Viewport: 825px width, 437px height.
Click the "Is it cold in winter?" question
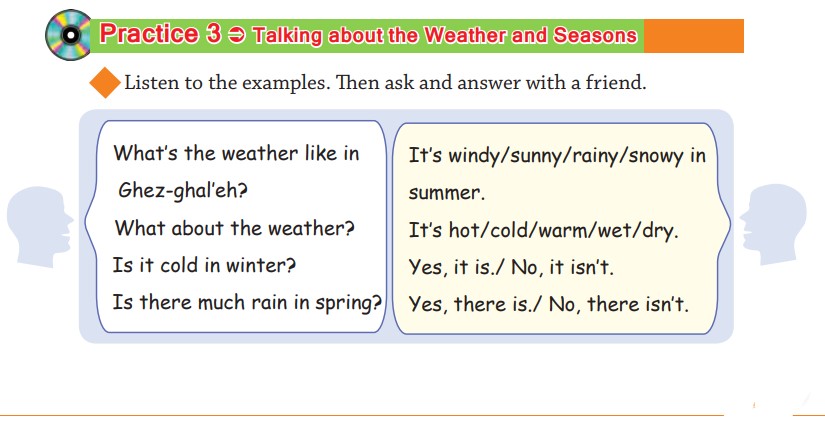pyautogui.click(x=205, y=266)
